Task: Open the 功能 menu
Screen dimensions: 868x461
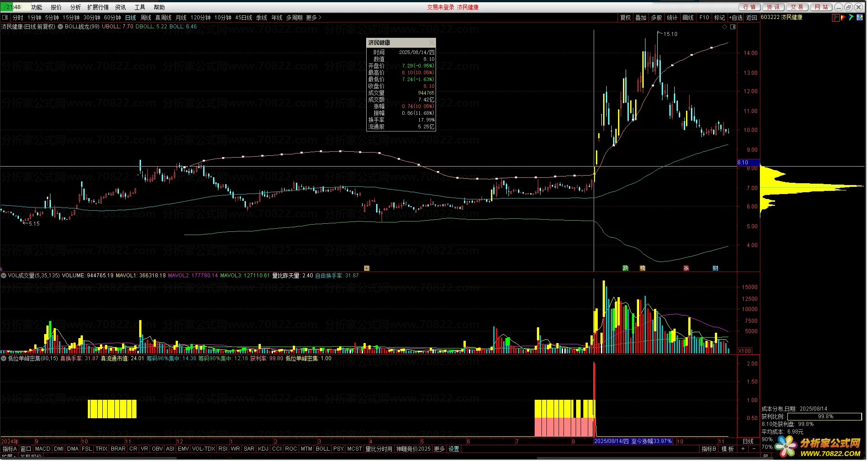Action: pyautogui.click(x=36, y=7)
